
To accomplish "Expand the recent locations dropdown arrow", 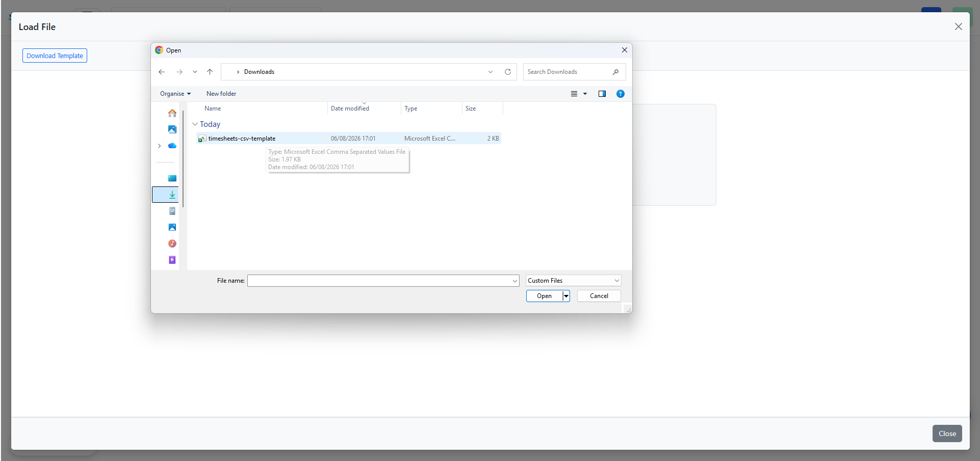I will pos(195,72).
